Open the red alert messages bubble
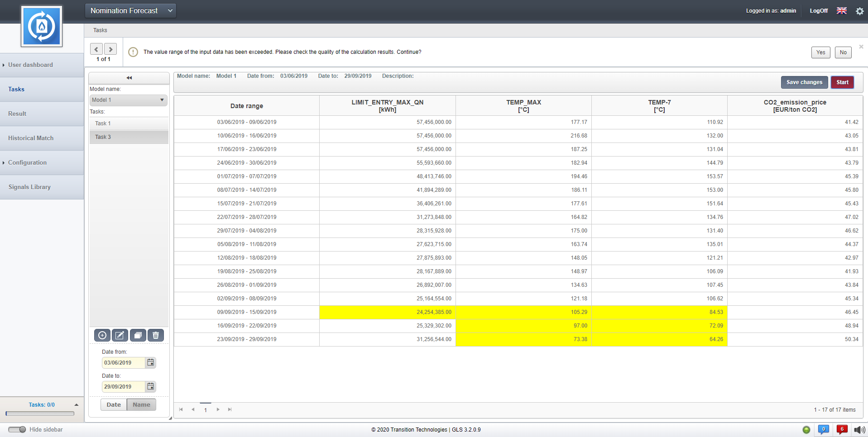Image resolution: width=868 pixels, height=437 pixels. (842, 429)
